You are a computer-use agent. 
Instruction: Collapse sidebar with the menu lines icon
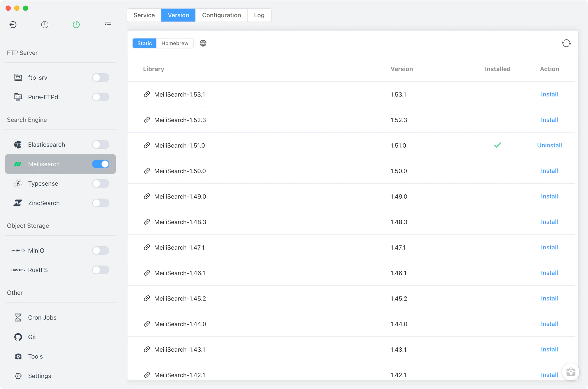click(x=108, y=24)
